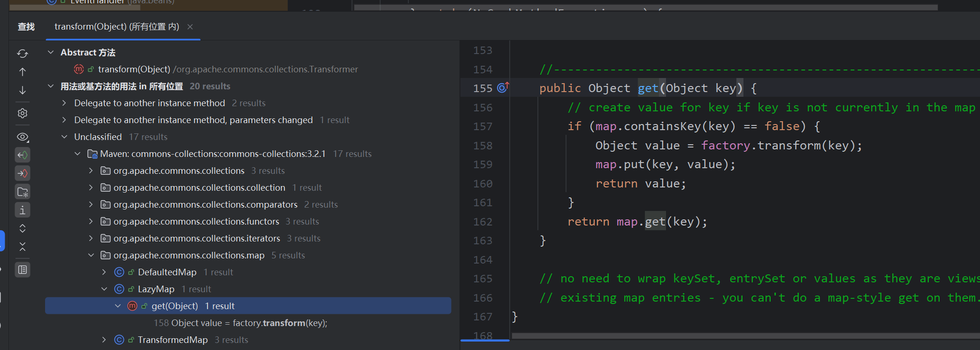Switch to the transform(Object) (所有位置 内) tab
980x350 pixels.
[117, 27]
